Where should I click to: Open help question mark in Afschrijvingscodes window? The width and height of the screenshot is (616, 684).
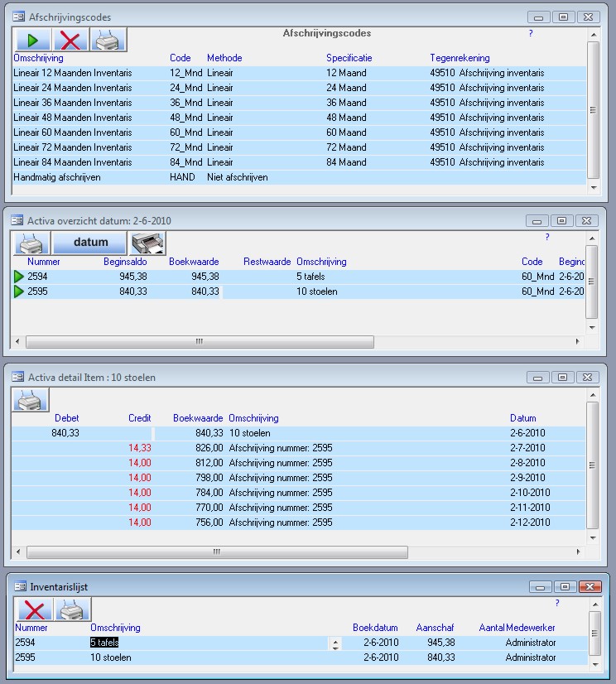(x=531, y=33)
